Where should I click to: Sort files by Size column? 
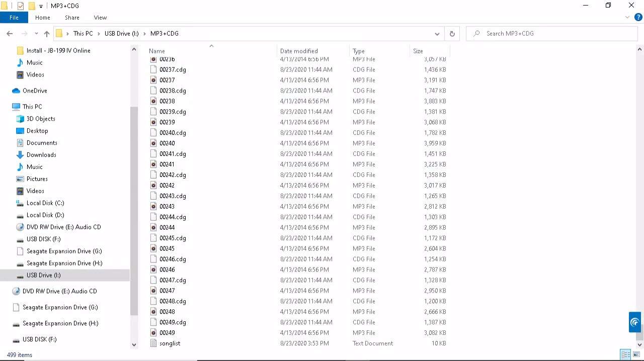[418, 51]
